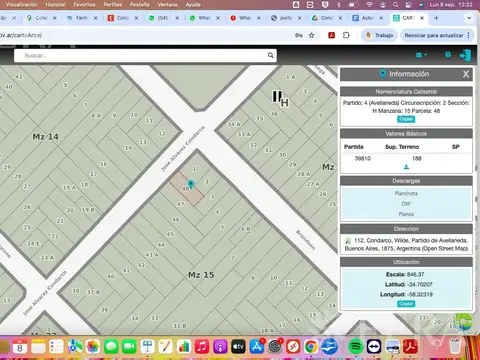This screenshot has width=480, height=360.
Task: Open the Ventana menu
Action: pos(167,5)
